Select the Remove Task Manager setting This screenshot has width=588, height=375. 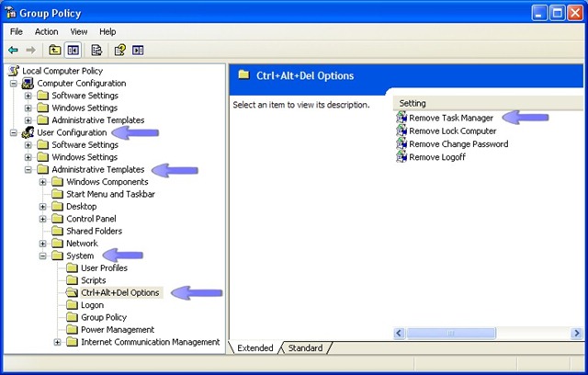tap(451, 118)
